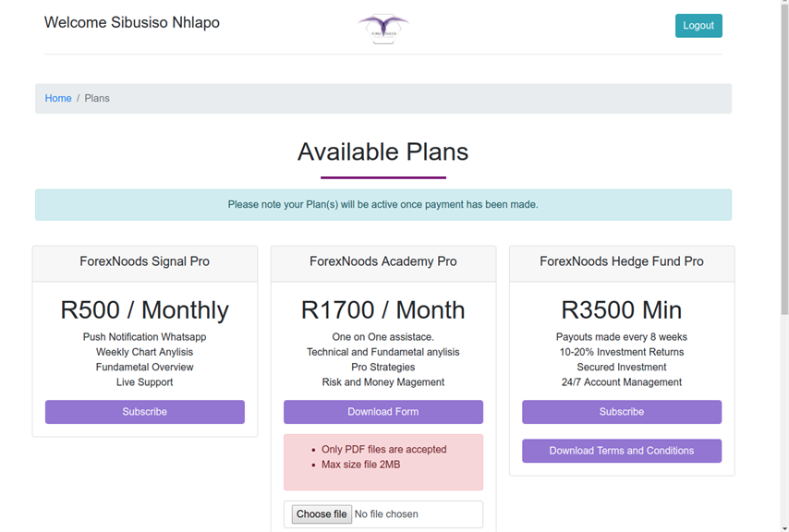
Task: Select the ForexNoods Academy Pro card header
Action: point(383,263)
